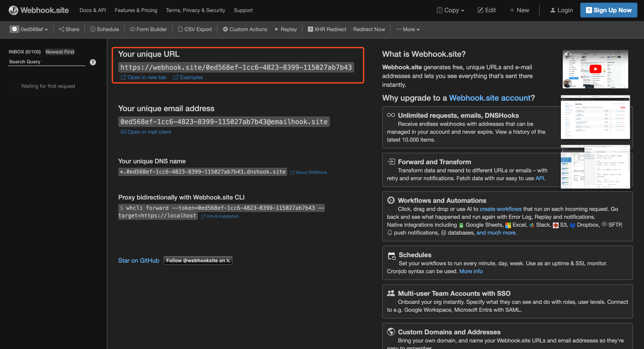Open the Examples link
Screen dimensions: 644x349
point(188,77)
